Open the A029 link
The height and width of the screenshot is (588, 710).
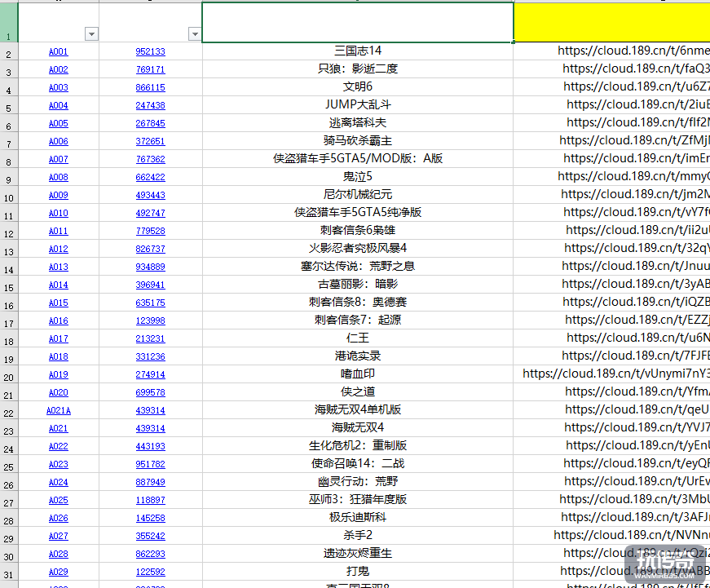tap(59, 573)
